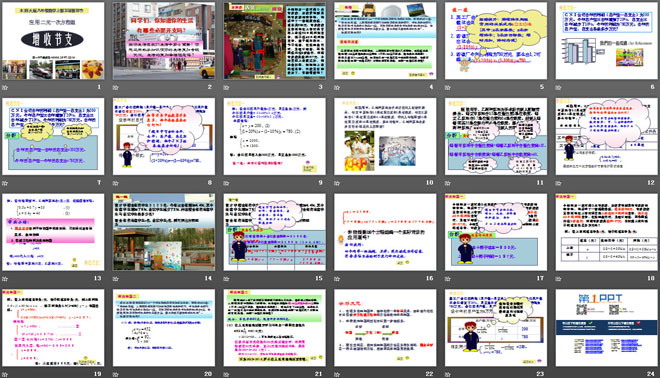Select slide 21 thumbnail with green header box

coord(274,327)
